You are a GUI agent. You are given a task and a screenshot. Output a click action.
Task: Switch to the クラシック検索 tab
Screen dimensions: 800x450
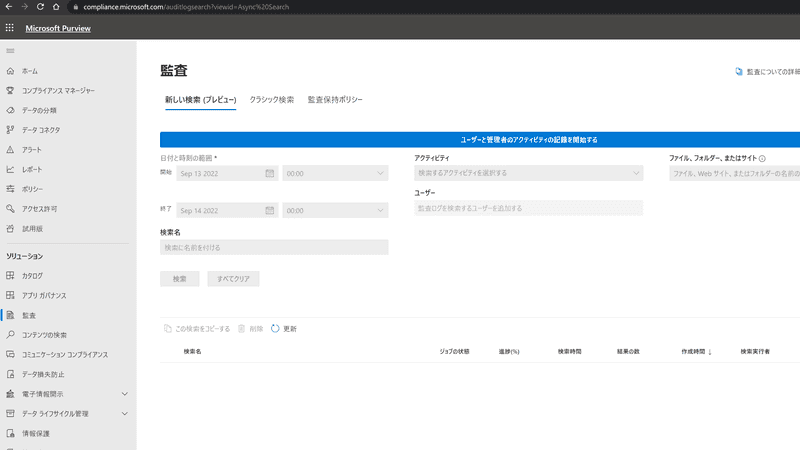[x=272, y=100]
